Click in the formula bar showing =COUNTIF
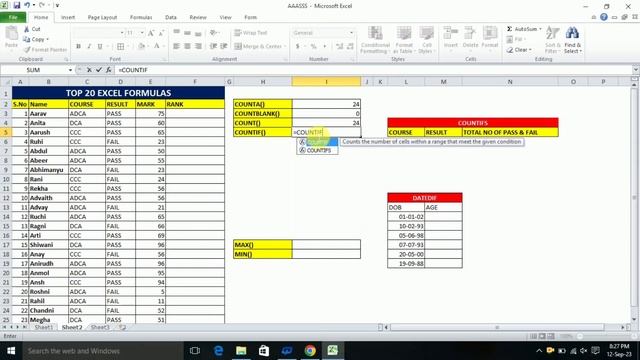 coord(373,70)
